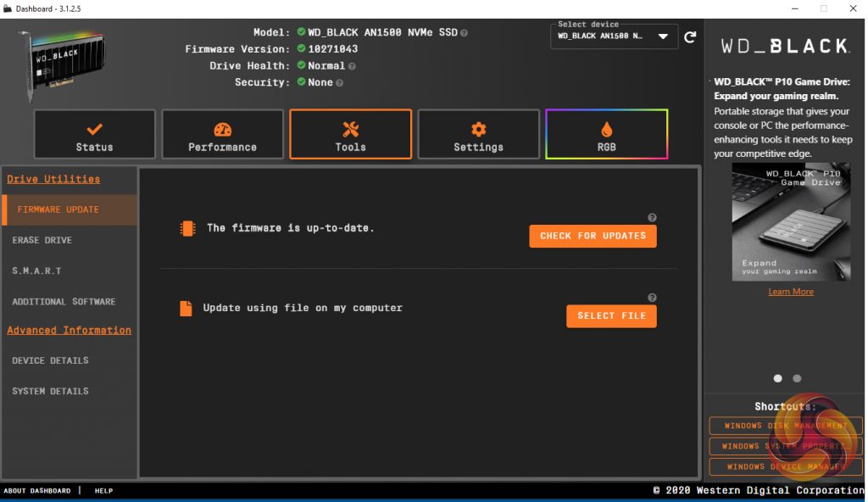Click About Dashboard in footer
The image size is (868, 502).
coord(37,491)
